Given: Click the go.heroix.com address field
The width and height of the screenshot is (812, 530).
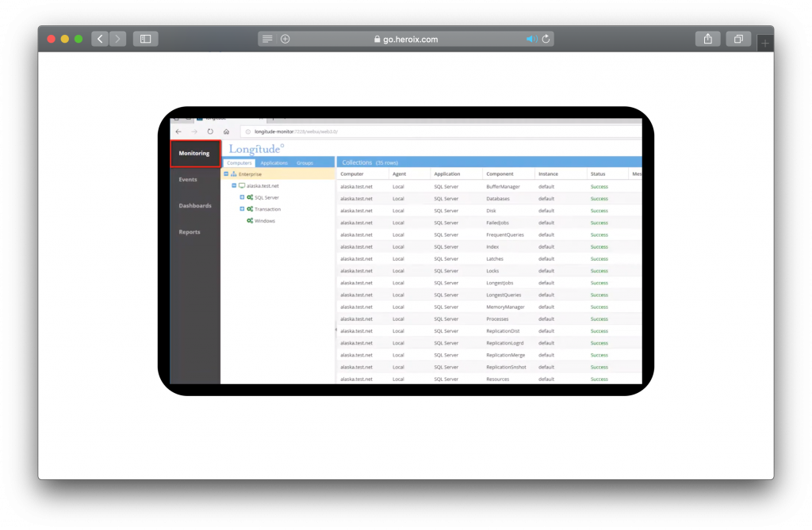Looking at the screenshot, I should click(406, 39).
